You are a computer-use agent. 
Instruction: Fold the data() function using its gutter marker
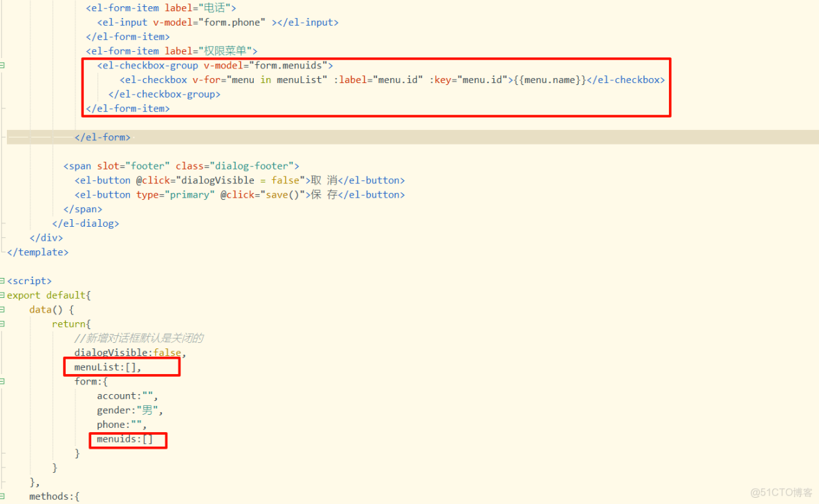pos(3,309)
